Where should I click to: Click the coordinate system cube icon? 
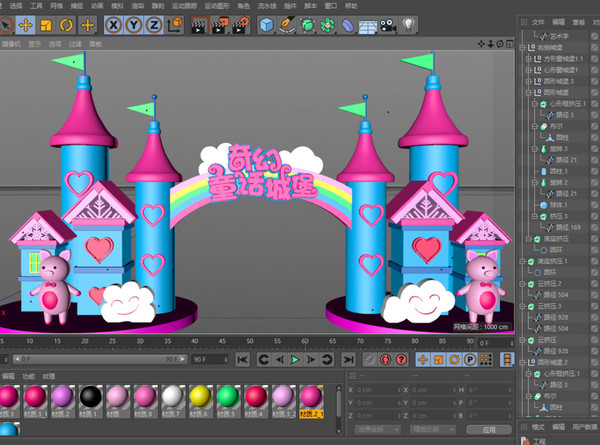(x=175, y=25)
